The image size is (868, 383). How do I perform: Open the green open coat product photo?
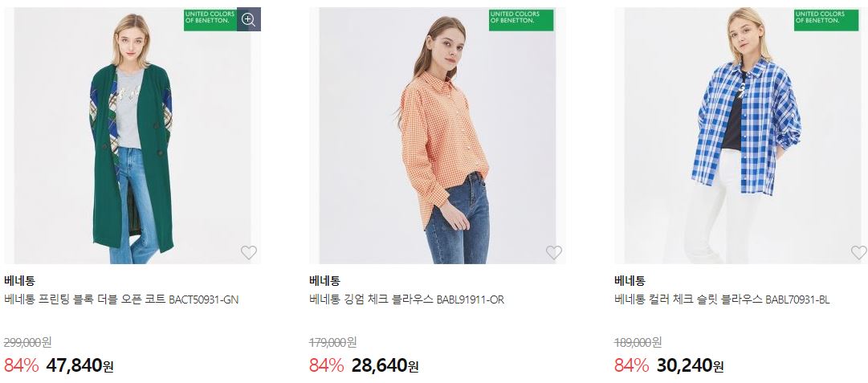[132, 136]
